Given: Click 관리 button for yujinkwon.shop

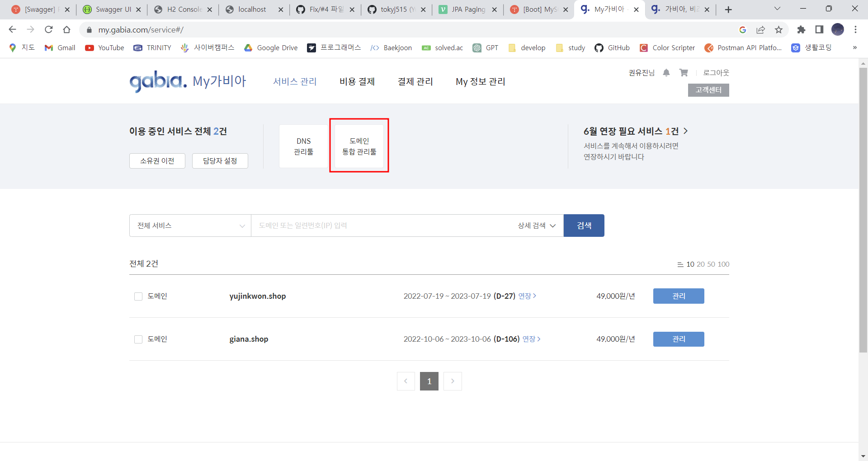Looking at the screenshot, I should pyautogui.click(x=679, y=296).
